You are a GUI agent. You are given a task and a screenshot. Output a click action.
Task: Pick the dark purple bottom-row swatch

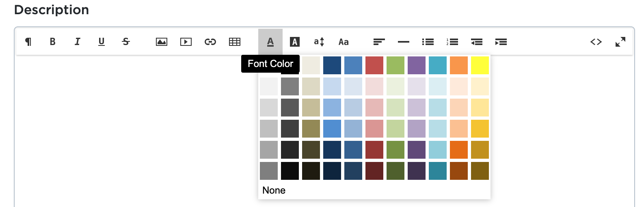(417, 171)
